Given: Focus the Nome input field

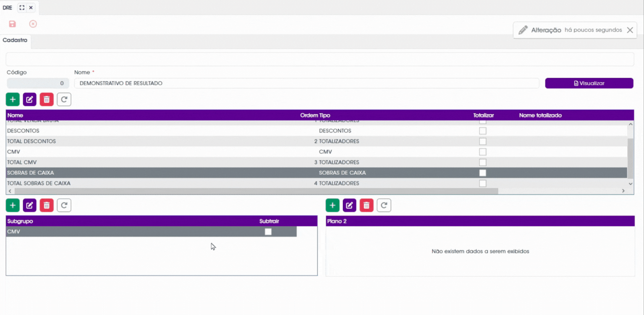Looking at the screenshot, I should 306,83.
